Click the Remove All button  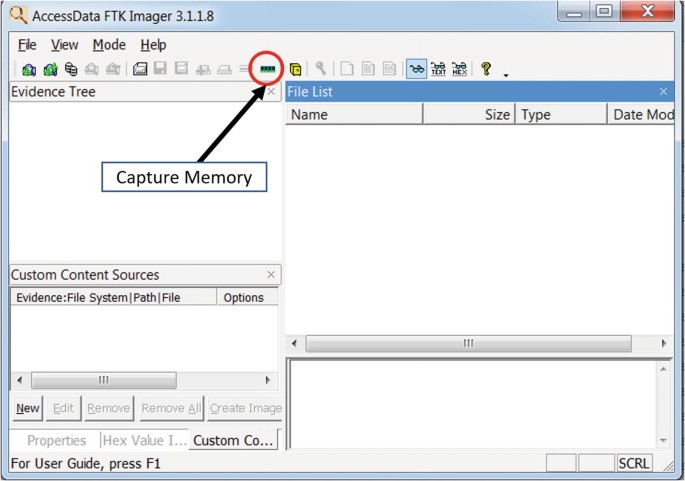click(172, 408)
